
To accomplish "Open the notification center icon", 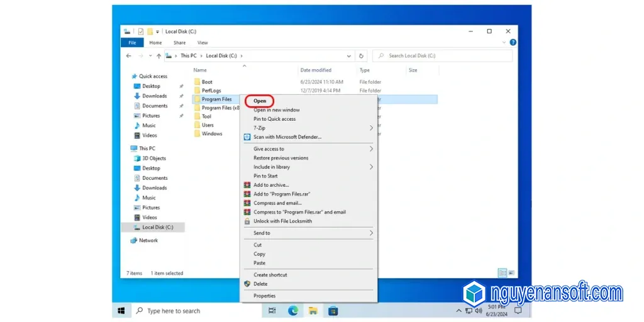I will point(518,310).
